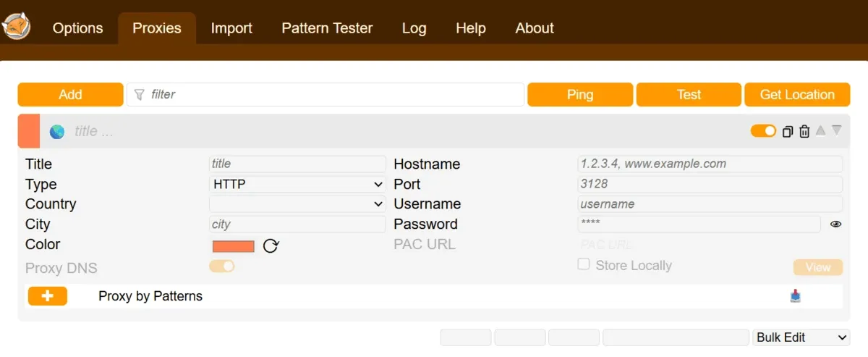
Task: Click the Hostname input field
Action: [x=710, y=164]
